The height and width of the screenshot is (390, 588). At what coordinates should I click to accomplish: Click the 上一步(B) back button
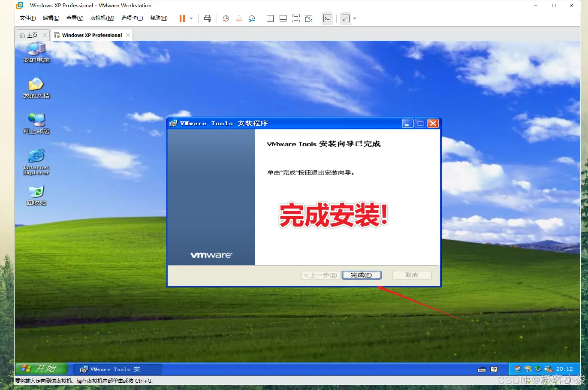point(320,275)
